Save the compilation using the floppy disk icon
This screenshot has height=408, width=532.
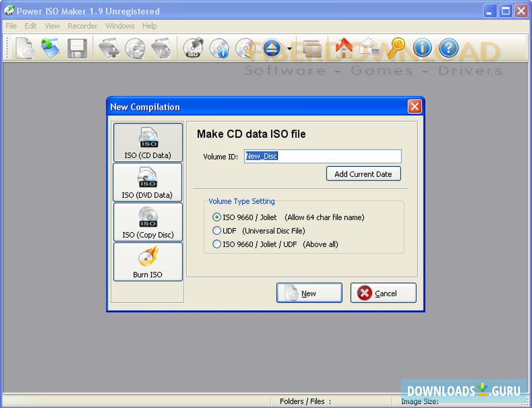[77, 47]
